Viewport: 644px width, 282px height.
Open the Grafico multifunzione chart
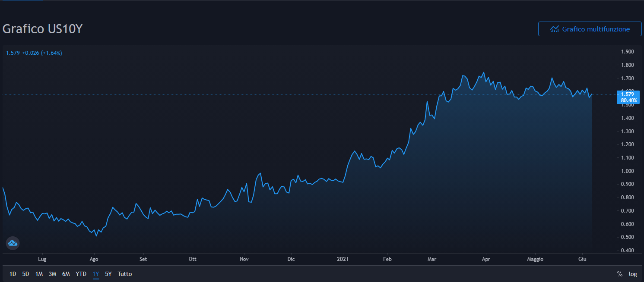point(590,29)
